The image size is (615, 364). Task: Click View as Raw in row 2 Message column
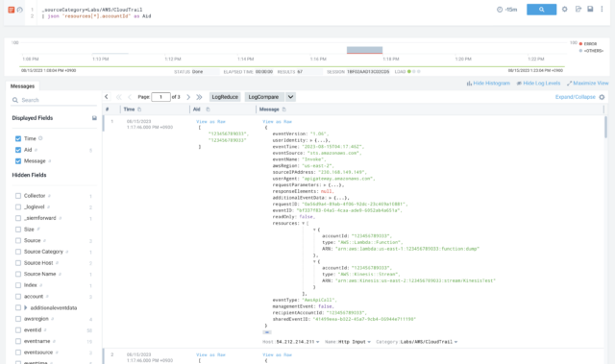tap(278, 355)
